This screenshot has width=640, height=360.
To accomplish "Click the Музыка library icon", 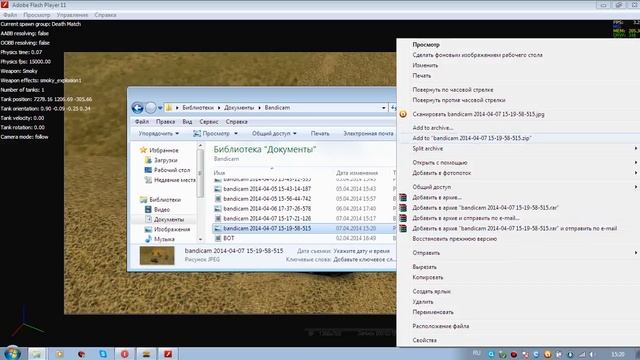I will click(148, 239).
